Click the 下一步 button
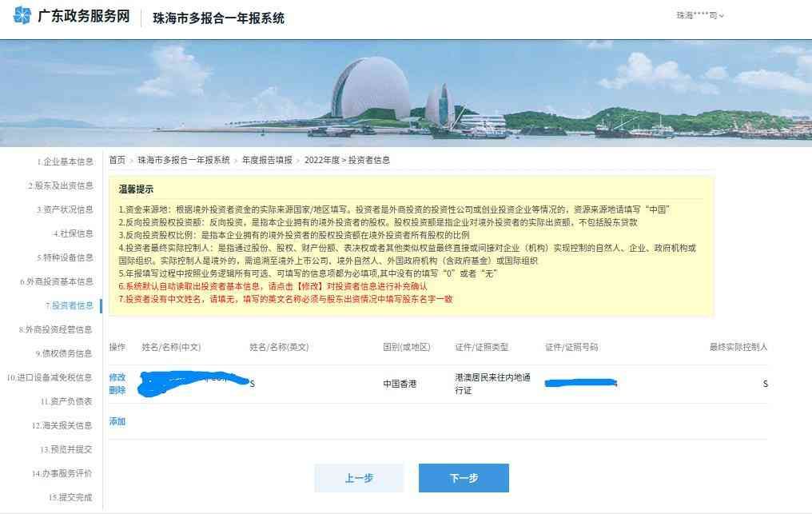812x514 pixels. click(x=464, y=478)
